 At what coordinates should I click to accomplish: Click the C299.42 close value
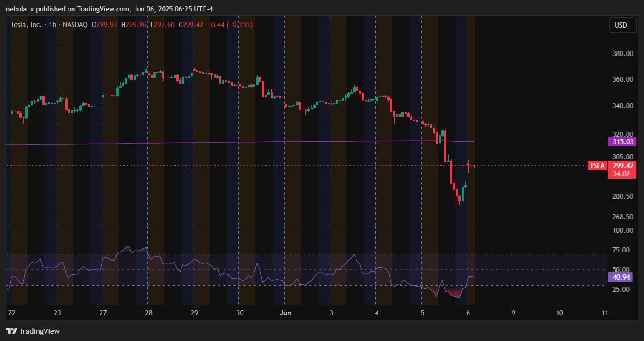pyautogui.click(x=191, y=25)
